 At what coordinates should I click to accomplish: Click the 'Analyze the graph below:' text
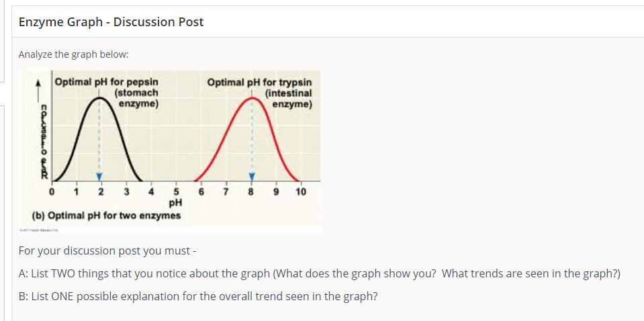(x=73, y=54)
